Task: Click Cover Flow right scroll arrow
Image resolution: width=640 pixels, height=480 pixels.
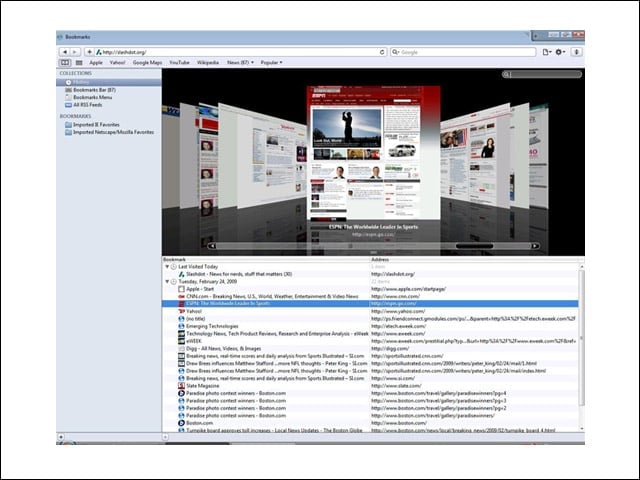Action: 535,246
